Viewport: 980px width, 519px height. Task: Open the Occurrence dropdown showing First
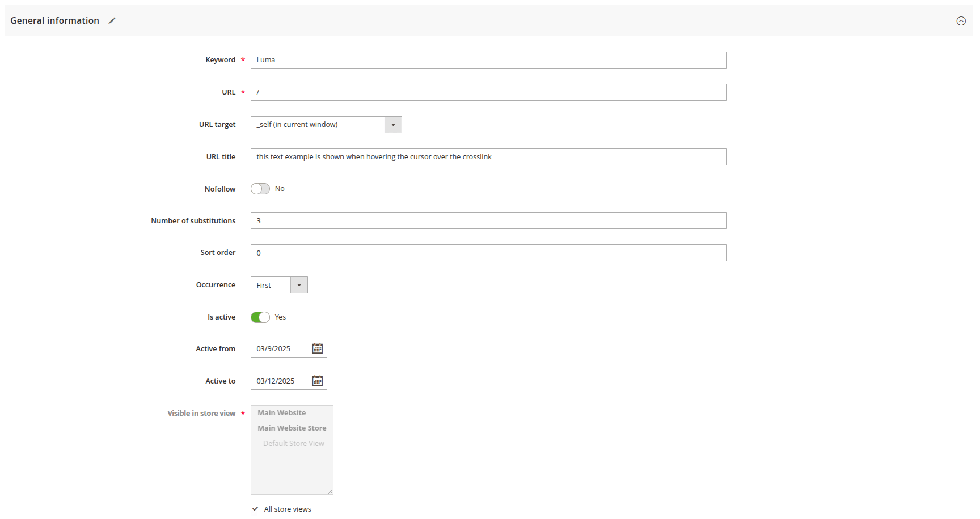click(272, 284)
